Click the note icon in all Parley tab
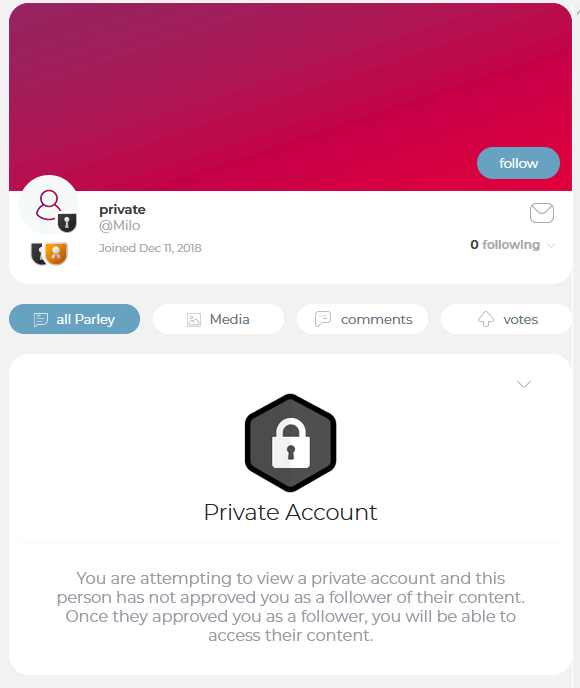Image resolution: width=580 pixels, height=688 pixels. (41, 319)
